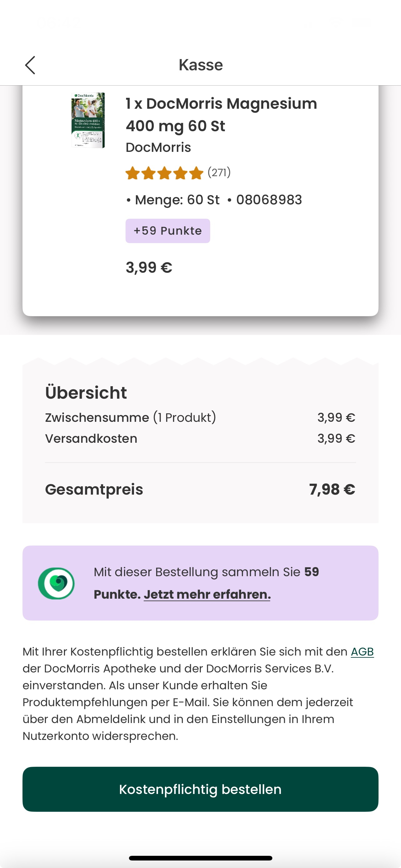Image resolution: width=401 pixels, height=868 pixels.
Task: Select the product title DocMorris Magnesium 400 mg
Action: 221,115
